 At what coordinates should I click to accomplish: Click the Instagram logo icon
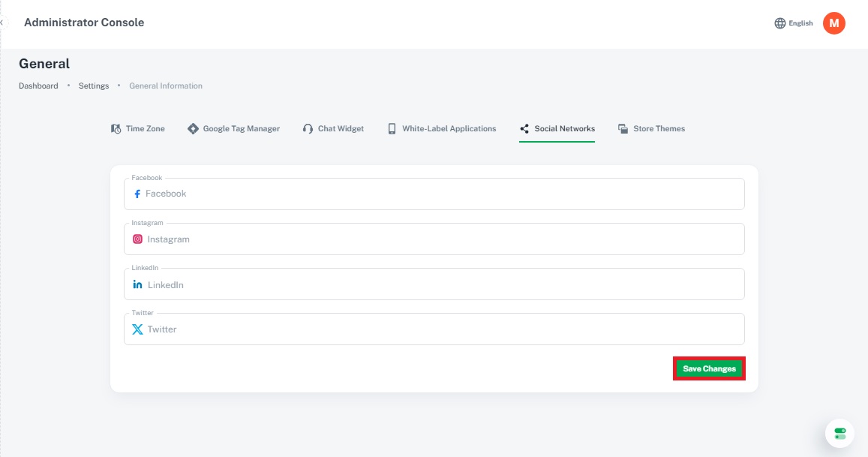(137, 239)
